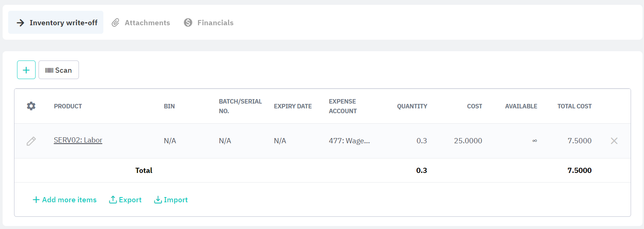Click the arrow icon on Inventory write-off
This screenshot has width=644, height=229.
20,23
